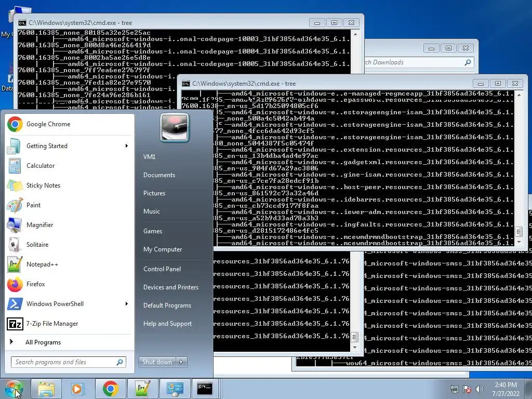532x399 pixels.
Task: Open the clock showing 2:40 PM
Action: (x=506, y=389)
